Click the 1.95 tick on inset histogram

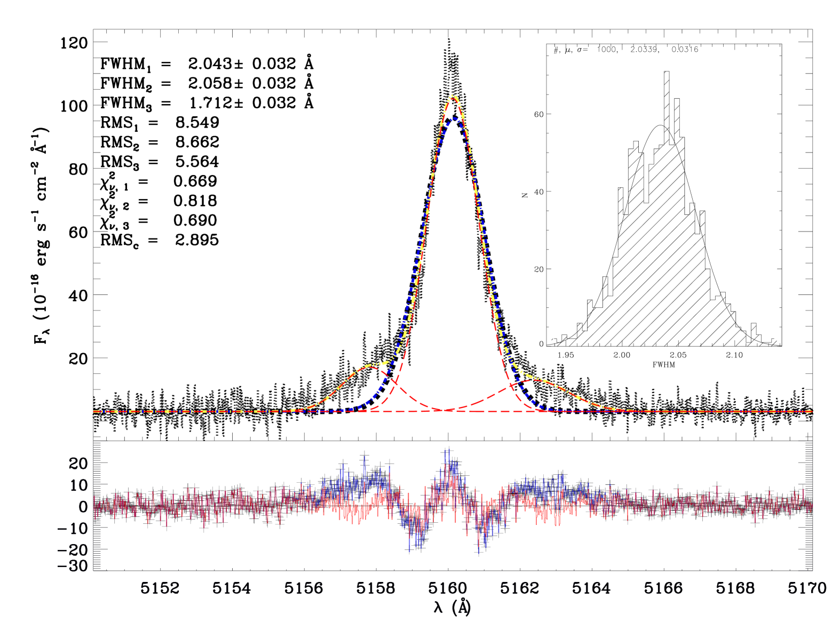click(x=566, y=355)
